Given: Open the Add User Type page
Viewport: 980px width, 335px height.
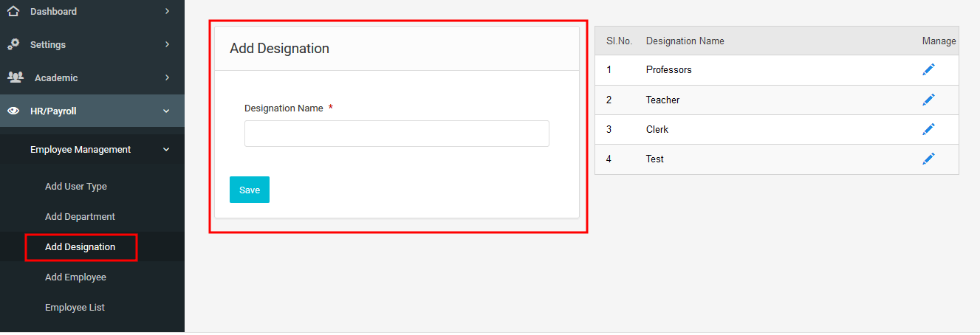Looking at the screenshot, I should tap(76, 187).
